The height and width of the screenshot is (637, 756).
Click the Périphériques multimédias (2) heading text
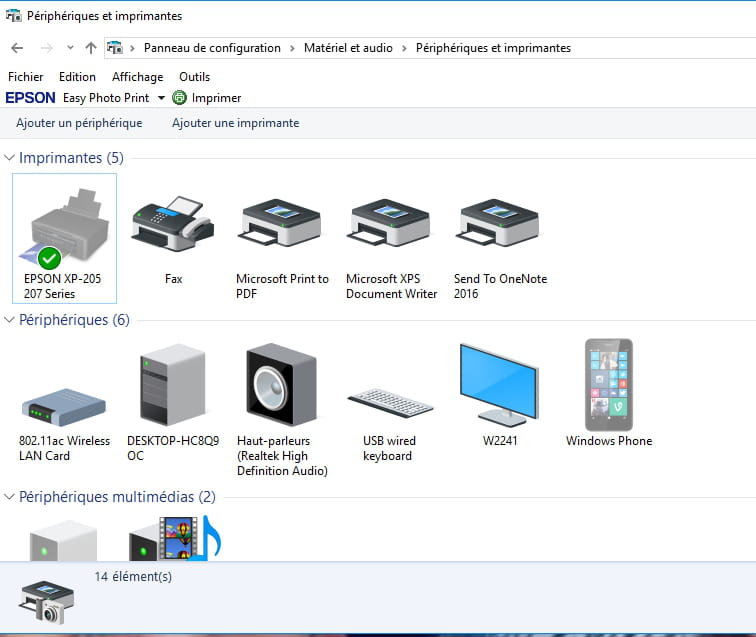pyautogui.click(x=117, y=497)
